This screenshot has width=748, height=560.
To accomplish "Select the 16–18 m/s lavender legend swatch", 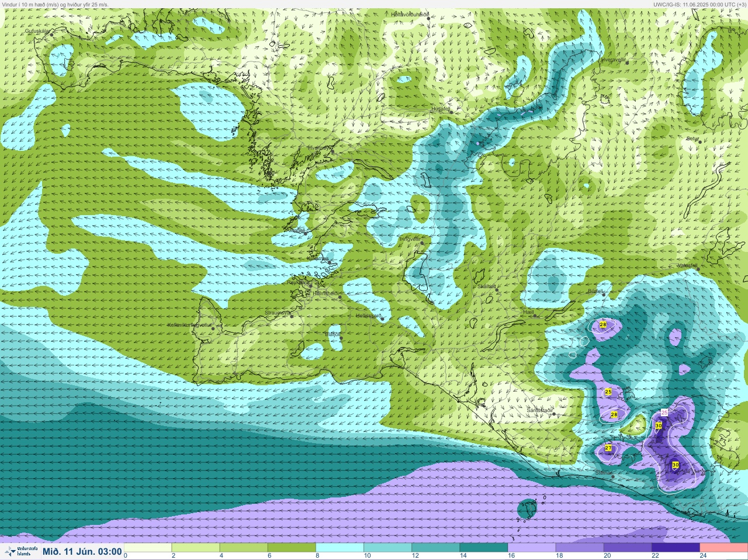I will click(532, 548).
